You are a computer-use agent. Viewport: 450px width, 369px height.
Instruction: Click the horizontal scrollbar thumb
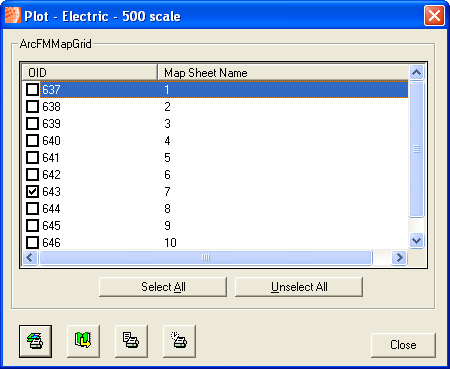coord(206,257)
